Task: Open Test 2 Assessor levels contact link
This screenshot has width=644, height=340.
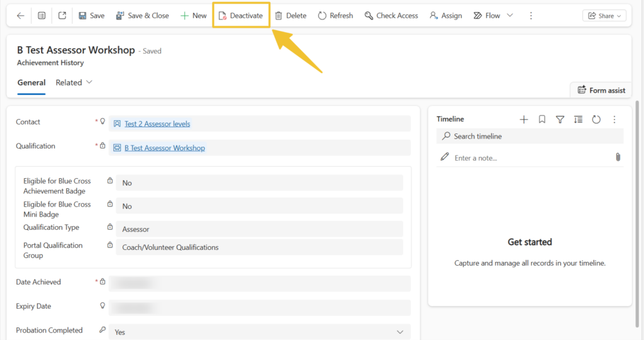Action: pyautogui.click(x=157, y=124)
